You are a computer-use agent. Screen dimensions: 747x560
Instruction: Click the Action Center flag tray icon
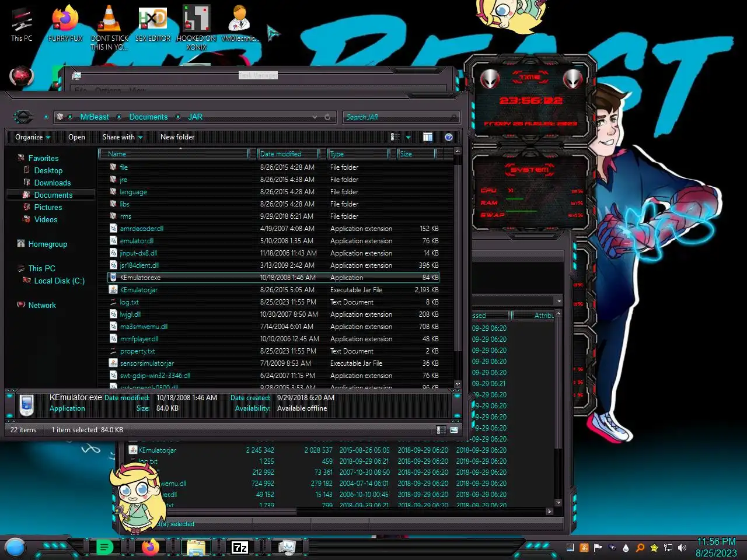(598, 548)
